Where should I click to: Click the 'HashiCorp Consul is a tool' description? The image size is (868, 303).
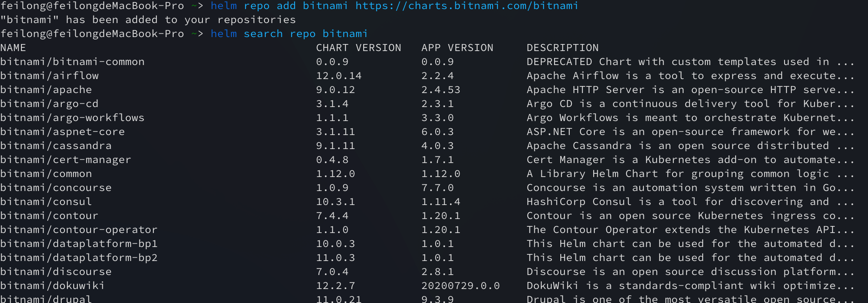tap(691, 202)
